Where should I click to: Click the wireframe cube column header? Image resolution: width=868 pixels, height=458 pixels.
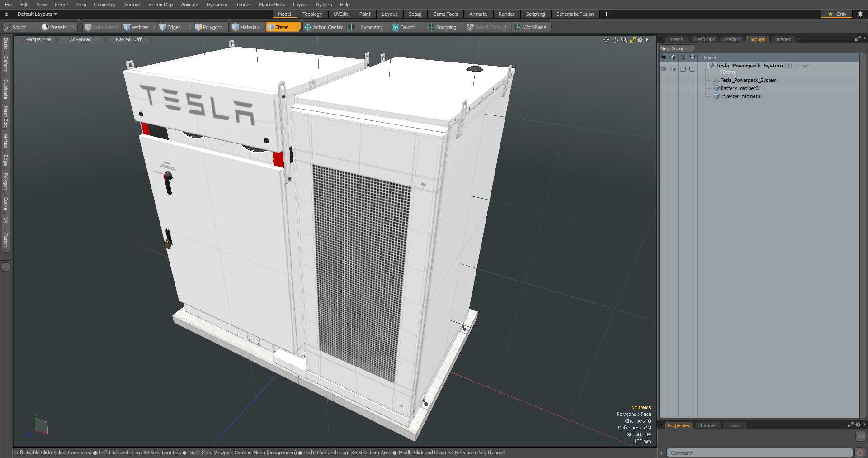(x=683, y=57)
